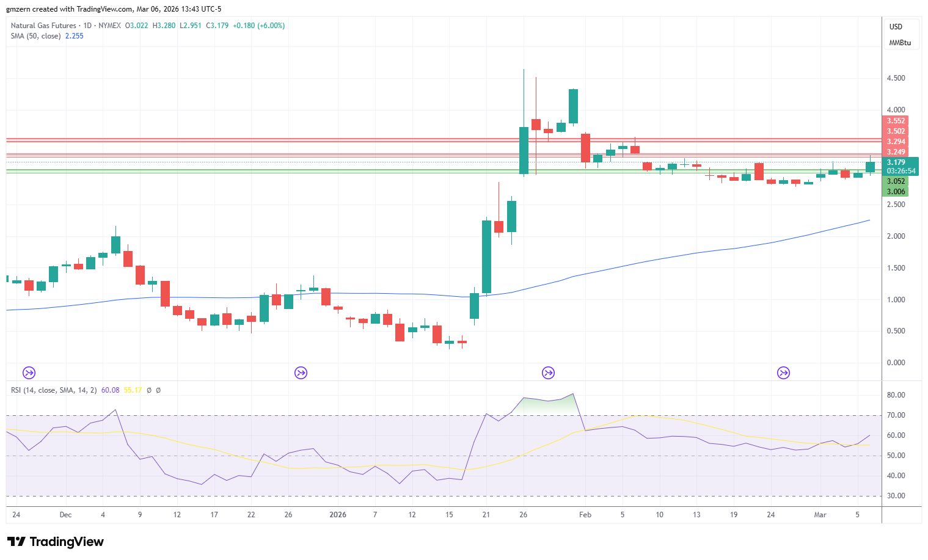Click the RSI value 60.08
Image resolution: width=928 pixels, height=560 pixels.
point(111,390)
